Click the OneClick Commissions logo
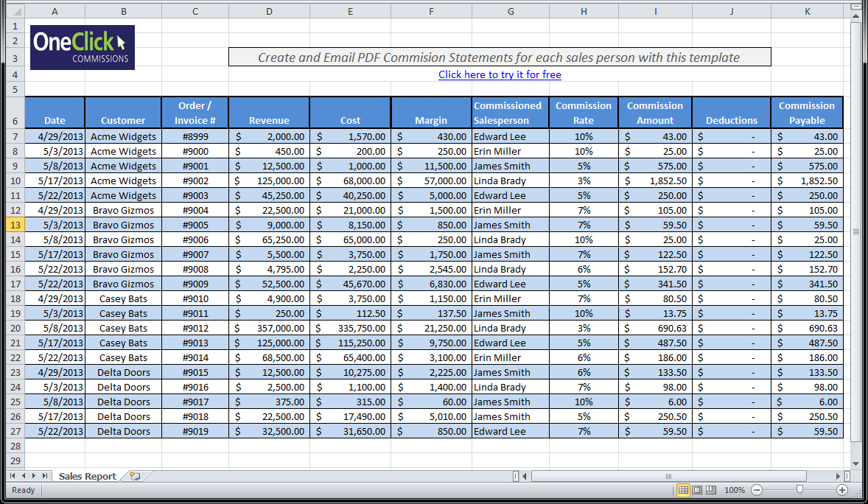 (82, 47)
